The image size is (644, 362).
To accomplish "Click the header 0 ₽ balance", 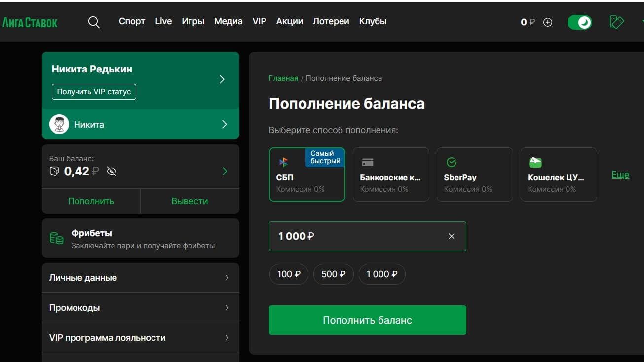I will click(x=528, y=22).
